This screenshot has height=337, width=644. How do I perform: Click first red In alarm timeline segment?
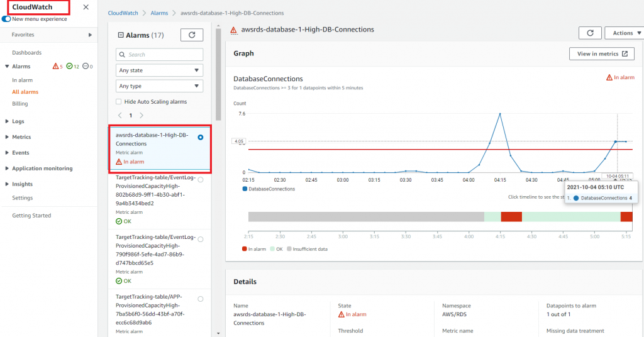[x=511, y=217]
